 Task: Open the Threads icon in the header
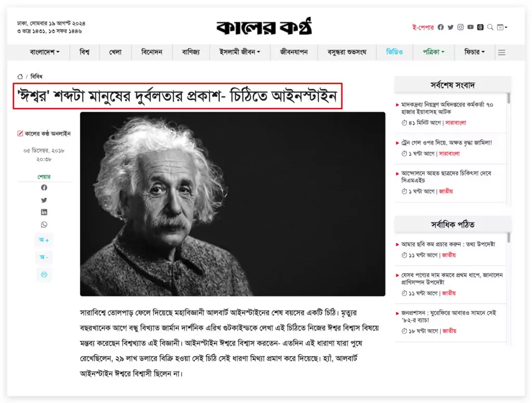click(480, 27)
